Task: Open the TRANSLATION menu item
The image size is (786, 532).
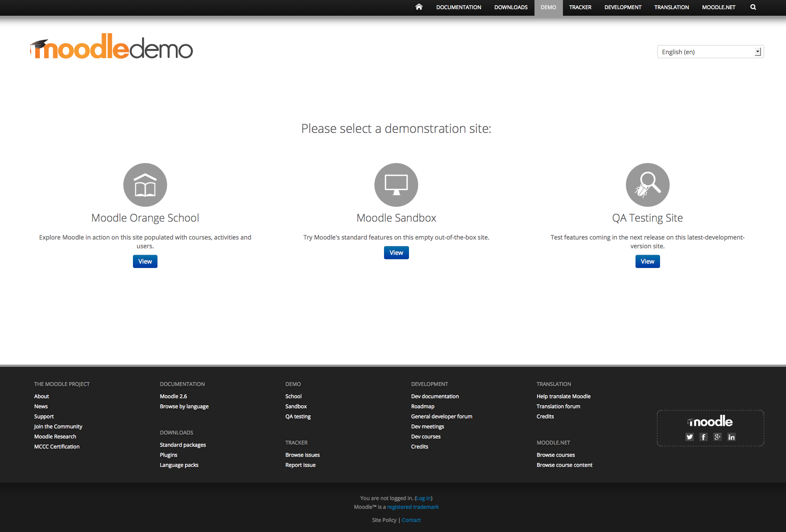Action: 671,7
